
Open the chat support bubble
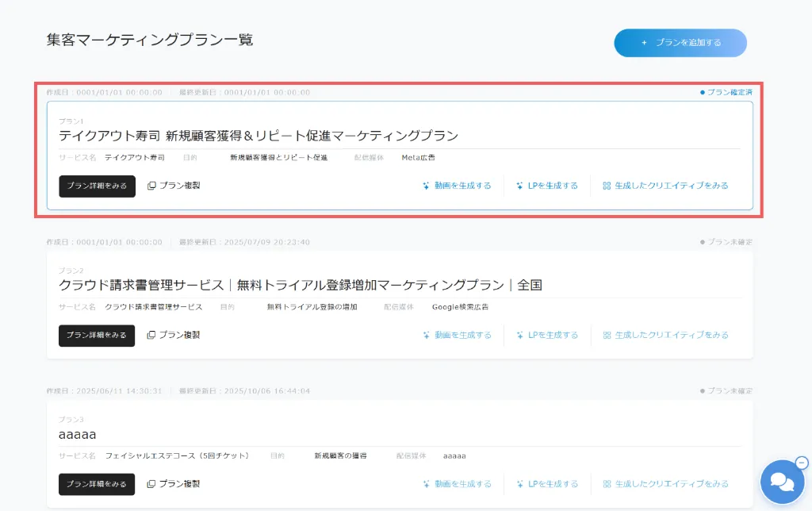[781, 482]
